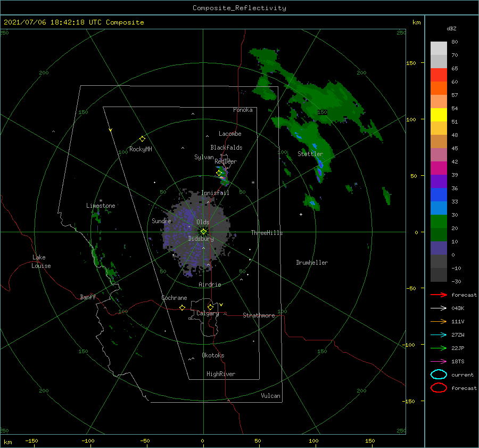The height and width of the screenshot is (448, 479).
Task: Click the Drumheller city label
Action: [x=312, y=263]
